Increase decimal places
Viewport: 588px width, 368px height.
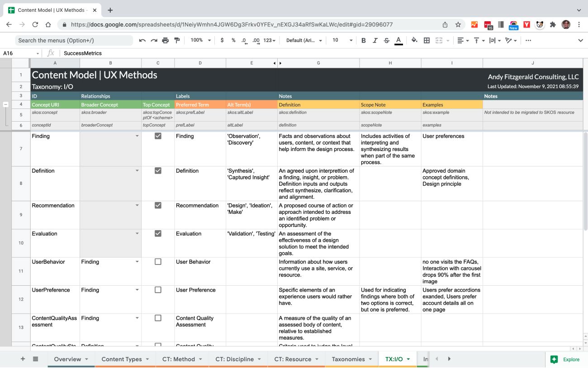(x=256, y=41)
